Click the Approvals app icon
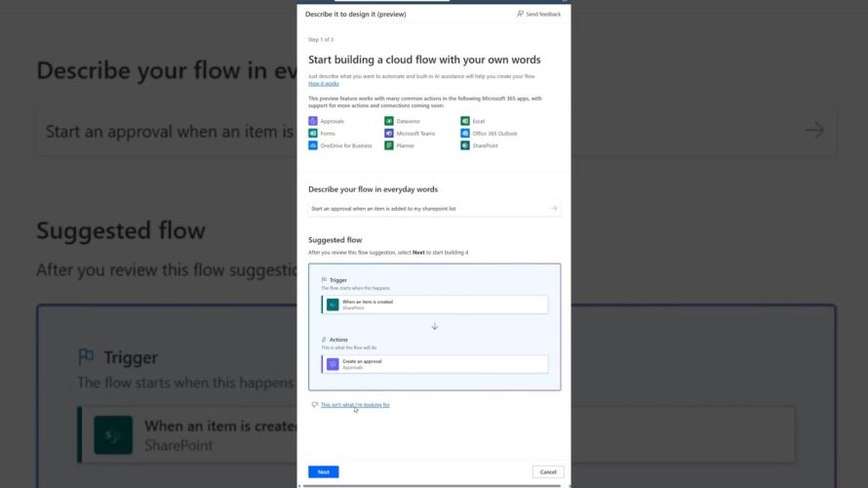The height and width of the screenshot is (488, 868). [x=313, y=121]
